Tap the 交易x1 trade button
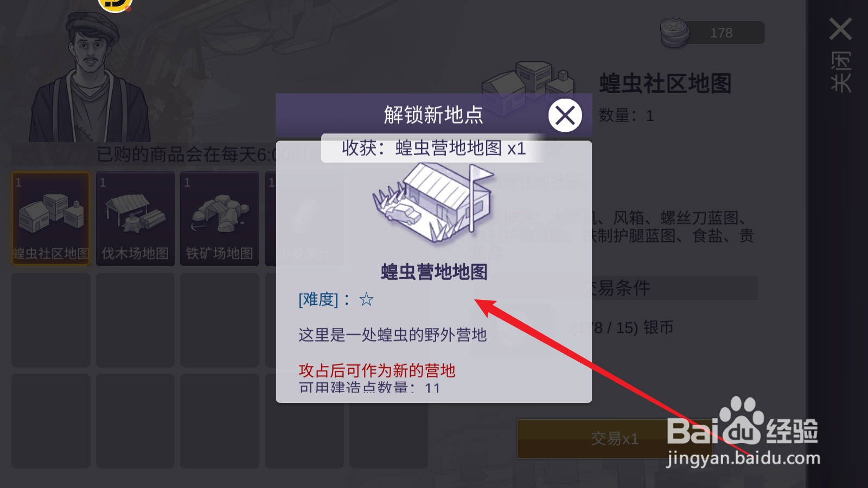The width and height of the screenshot is (868, 488). click(x=614, y=439)
